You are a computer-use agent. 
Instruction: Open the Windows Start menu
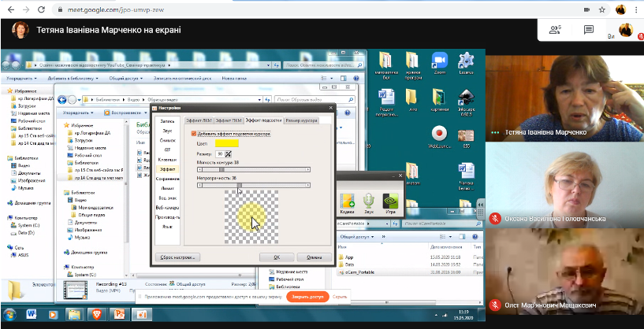coord(9,315)
